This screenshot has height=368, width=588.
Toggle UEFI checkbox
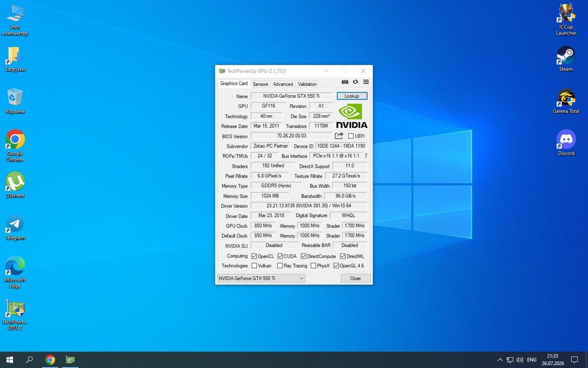coord(351,136)
